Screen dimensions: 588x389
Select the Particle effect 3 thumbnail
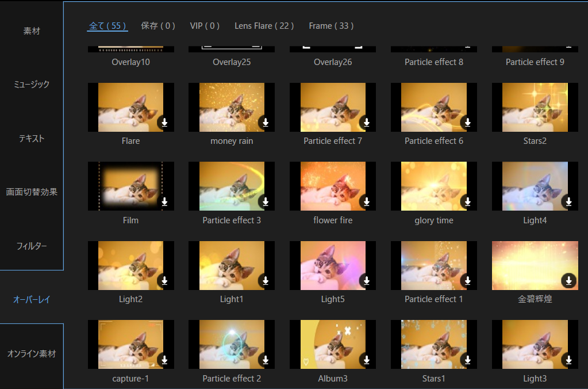coord(232,186)
